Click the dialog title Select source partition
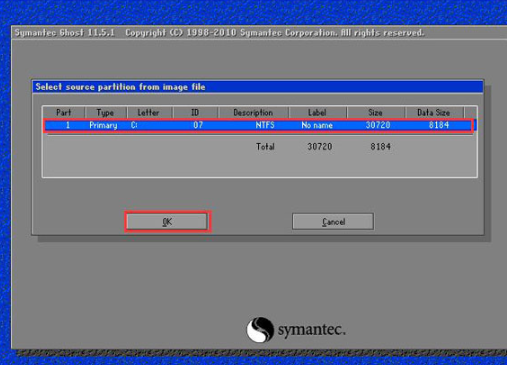 [120, 87]
